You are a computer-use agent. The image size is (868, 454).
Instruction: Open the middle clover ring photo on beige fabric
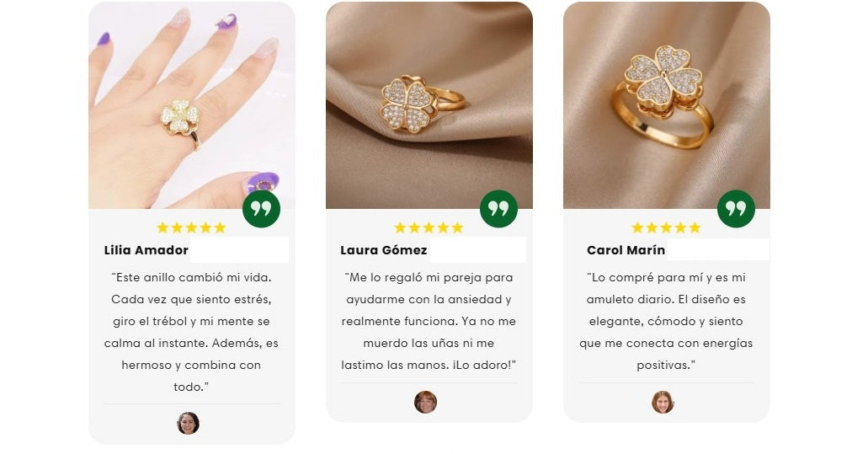point(429,105)
